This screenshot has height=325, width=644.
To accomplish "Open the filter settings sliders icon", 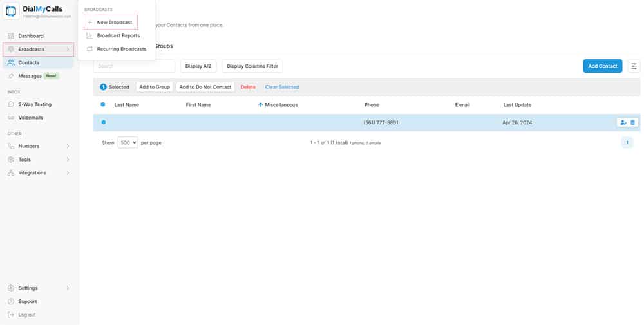I will coord(634,66).
